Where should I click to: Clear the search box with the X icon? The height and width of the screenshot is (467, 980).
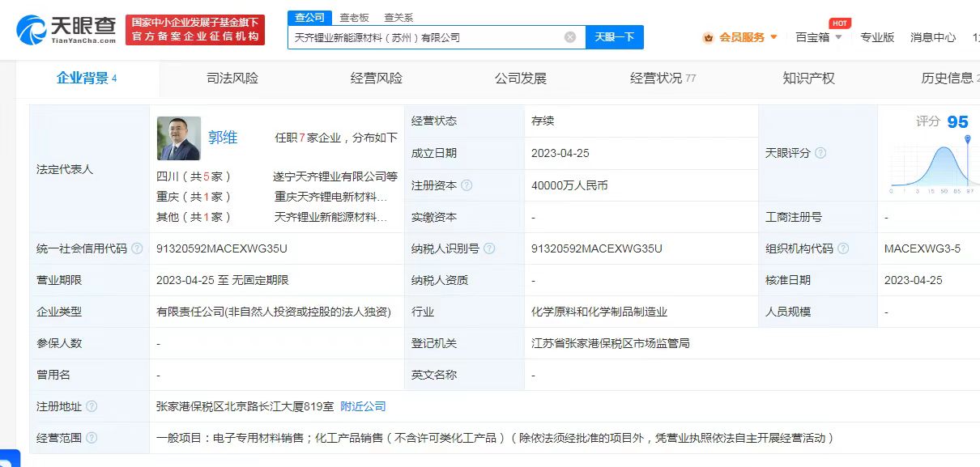coord(570,37)
